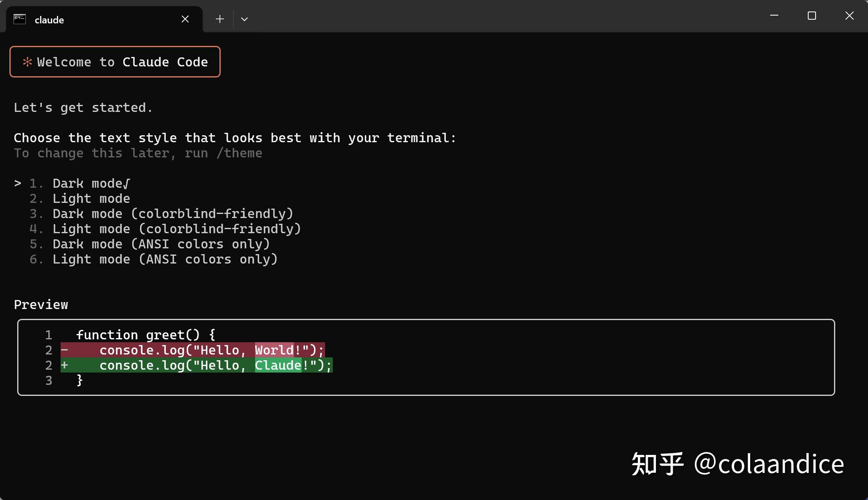Click the selection arrow beside Dark mode
This screenshot has width=868, height=500.
pos(17,183)
